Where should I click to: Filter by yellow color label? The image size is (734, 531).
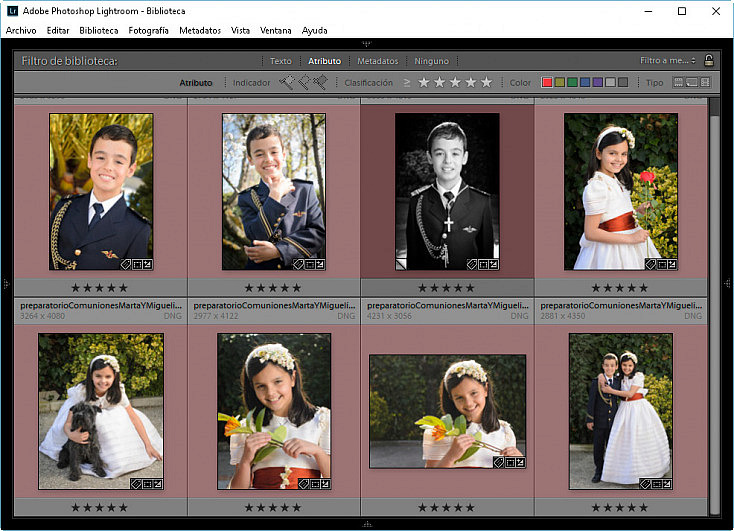click(559, 82)
